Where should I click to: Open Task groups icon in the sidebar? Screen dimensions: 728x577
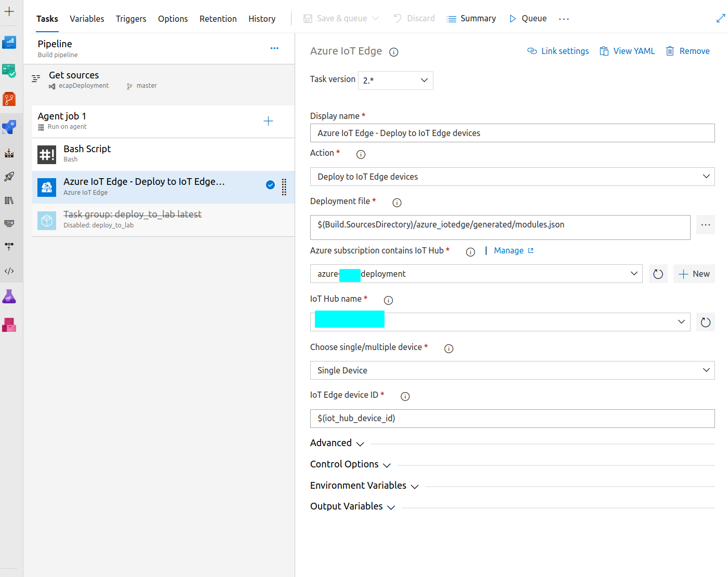click(9, 223)
